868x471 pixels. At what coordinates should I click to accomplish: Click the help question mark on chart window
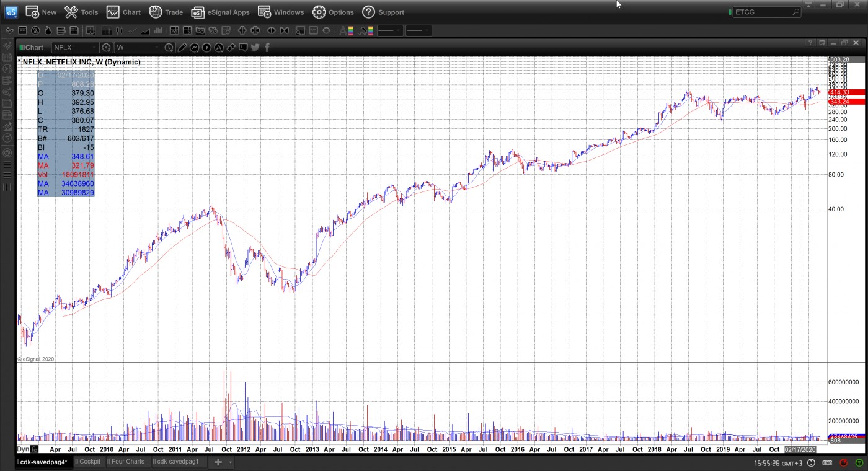(x=810, y=43)
